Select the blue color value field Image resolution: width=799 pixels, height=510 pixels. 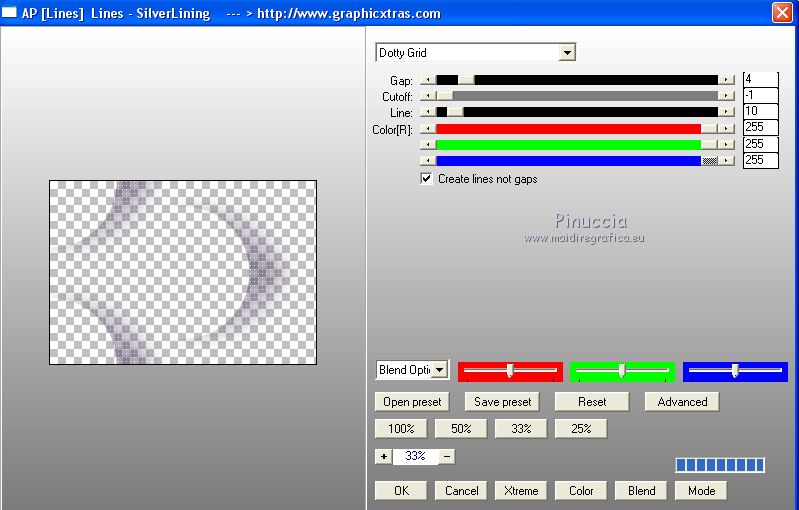pos(760,160)
